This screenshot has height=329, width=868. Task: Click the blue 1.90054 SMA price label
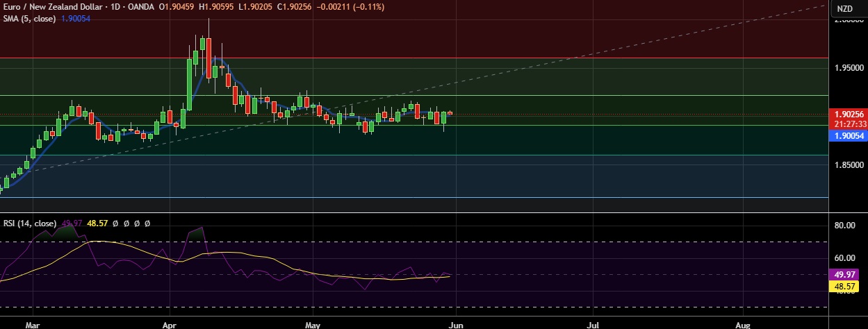[848, 137]
